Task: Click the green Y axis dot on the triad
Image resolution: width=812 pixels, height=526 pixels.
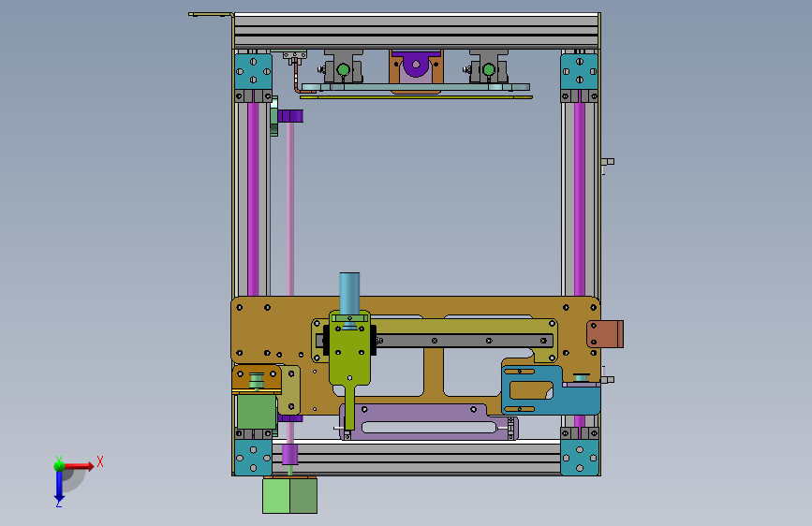Action: coord(59,466)
